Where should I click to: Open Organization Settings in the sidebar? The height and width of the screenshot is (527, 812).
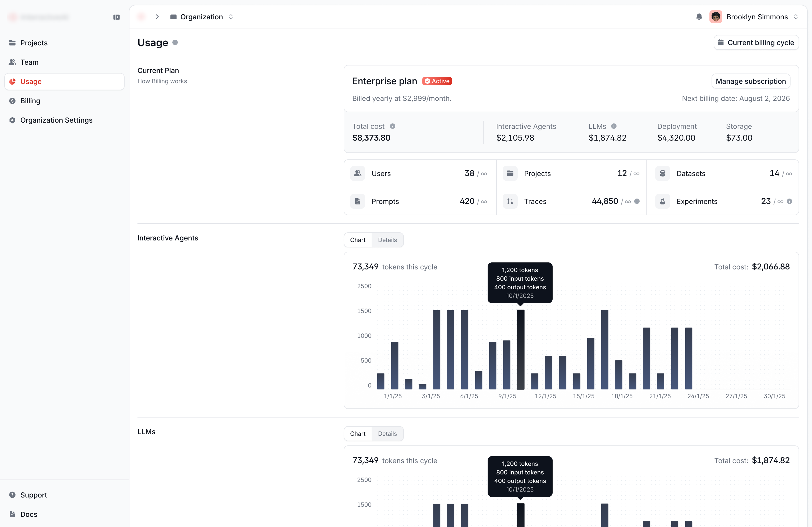pos(64,120)
